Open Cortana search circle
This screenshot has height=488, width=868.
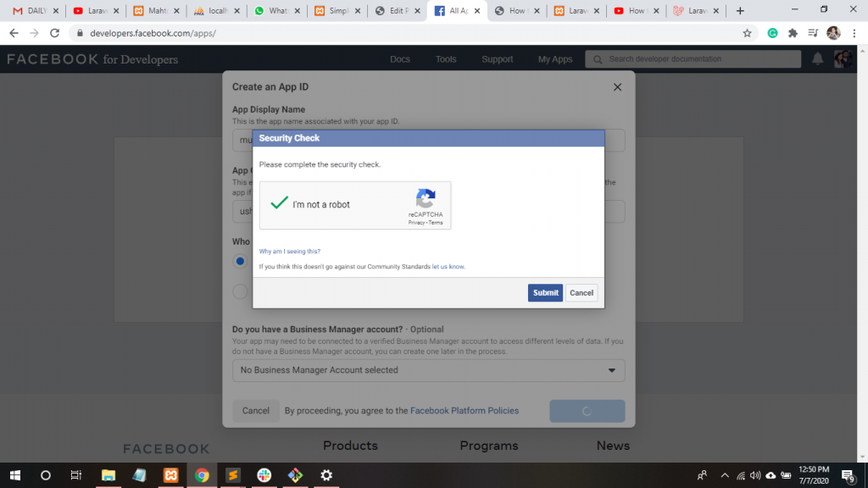pos(46,475)
